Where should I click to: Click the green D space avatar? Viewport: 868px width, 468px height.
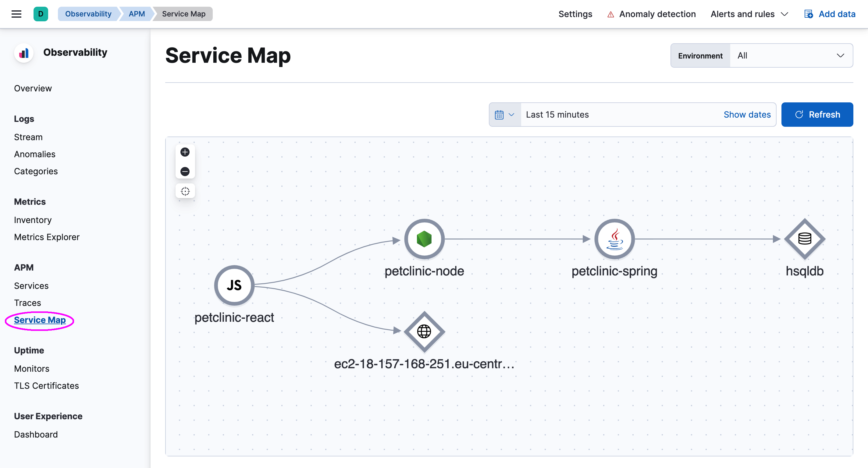pyautogui.click(x=41, y=14)
